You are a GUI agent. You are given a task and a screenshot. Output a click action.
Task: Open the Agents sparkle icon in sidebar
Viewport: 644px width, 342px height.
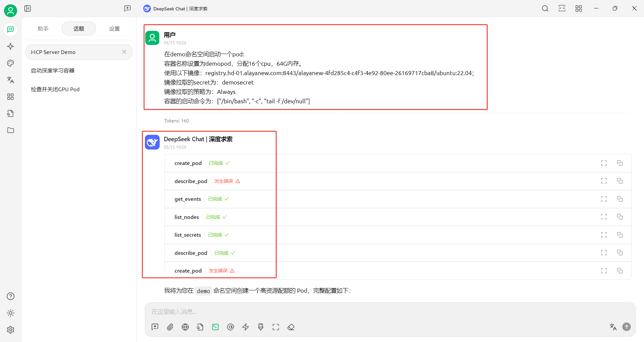(x=10, y=46)
